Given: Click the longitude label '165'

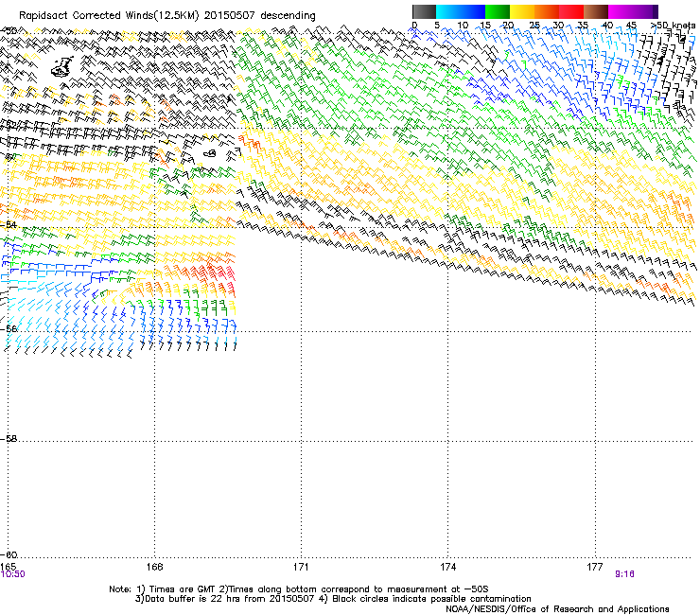Looking at the screenshot, I should coord(8,567).
